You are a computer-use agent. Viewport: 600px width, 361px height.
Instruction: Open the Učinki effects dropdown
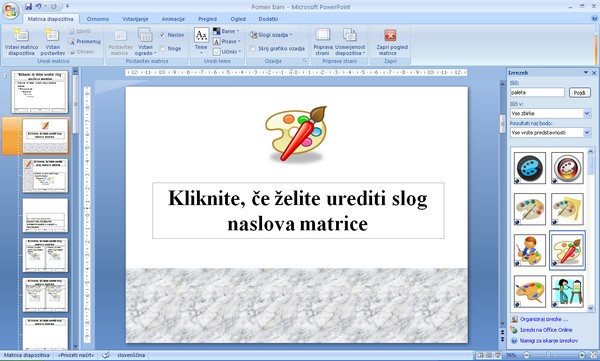(227, 51)
